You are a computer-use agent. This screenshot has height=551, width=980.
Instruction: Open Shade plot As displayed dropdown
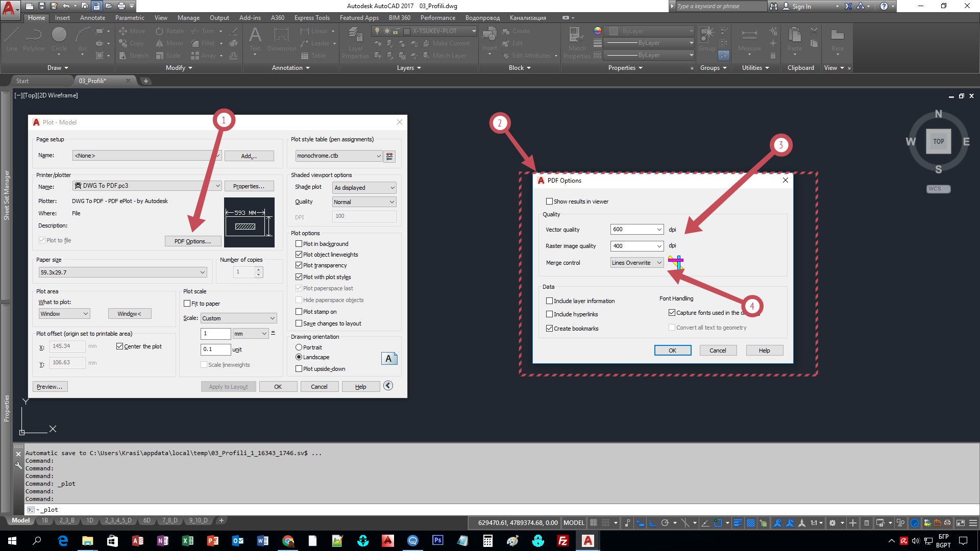[x=364, y=188]
